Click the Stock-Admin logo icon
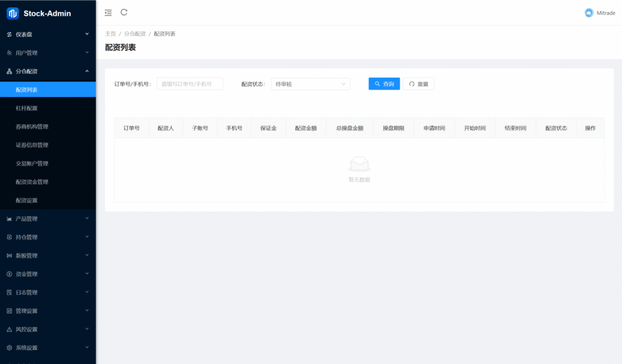Screen dimensions: 622x364 click(x=13, y=13)
